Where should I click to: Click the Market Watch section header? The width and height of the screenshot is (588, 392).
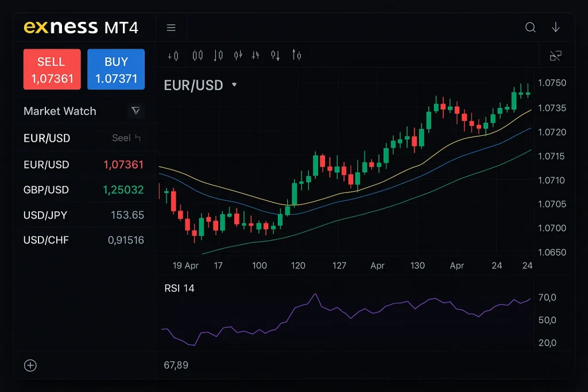[x=60, y=111]
